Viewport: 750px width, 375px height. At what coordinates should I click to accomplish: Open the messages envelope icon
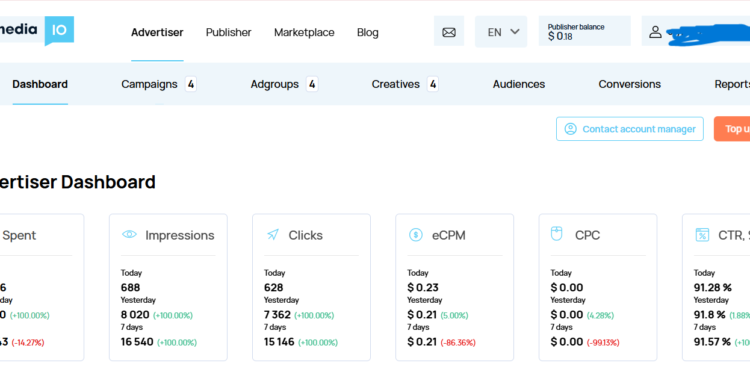pos(449,33)
